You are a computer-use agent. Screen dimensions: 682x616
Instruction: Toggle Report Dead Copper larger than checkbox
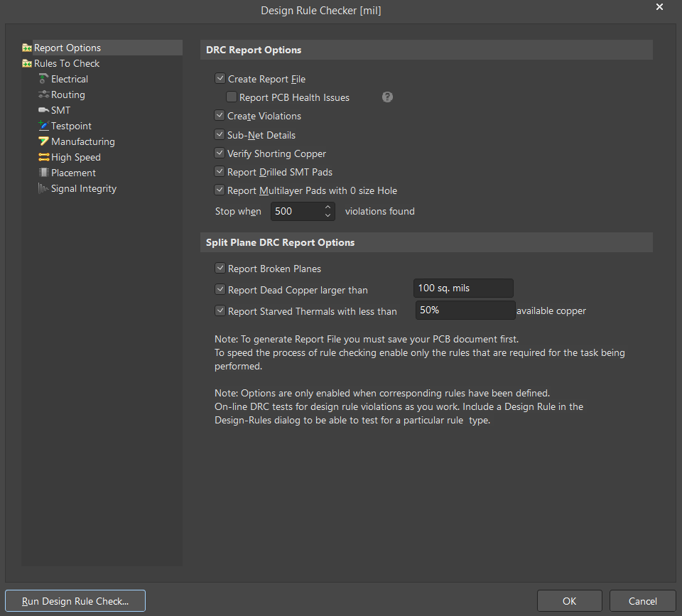point(220,290)
